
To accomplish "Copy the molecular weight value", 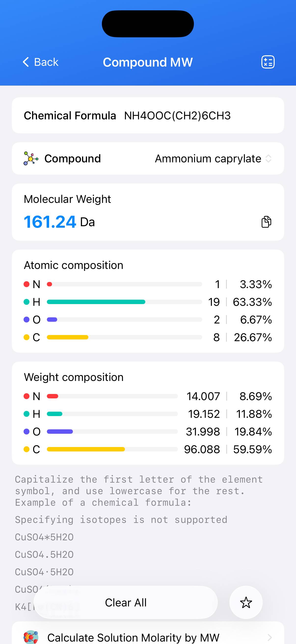I will [266, 222].
